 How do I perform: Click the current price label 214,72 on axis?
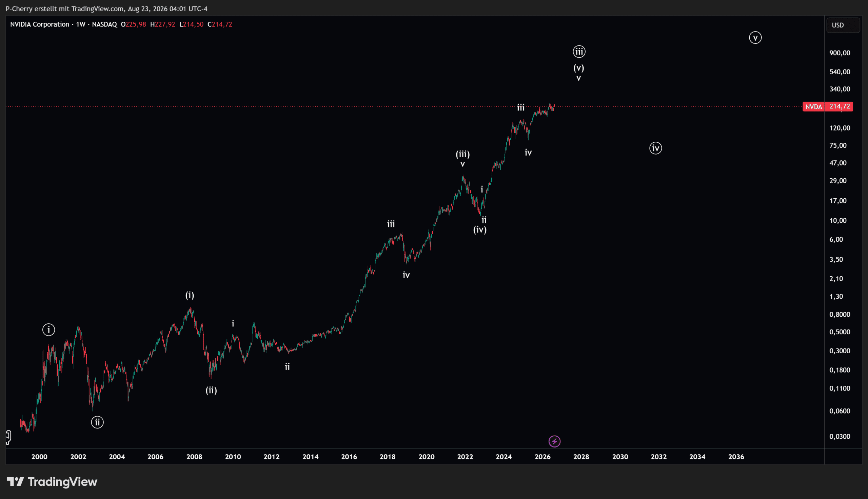point(839,106)
